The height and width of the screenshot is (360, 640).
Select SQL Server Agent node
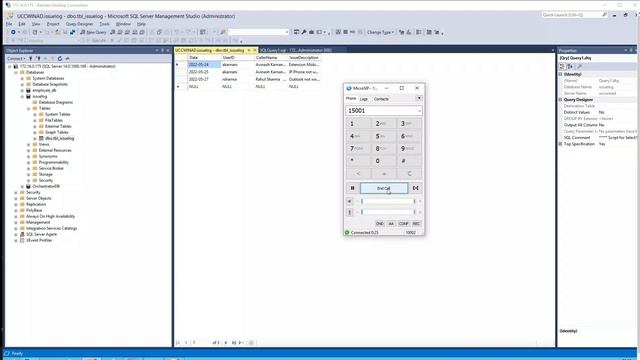click(41, 234)
